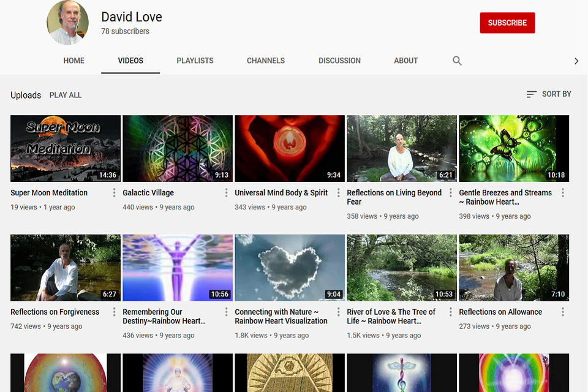The image size is (588, 392).
Task: Open Universal Mind Body & Spirit title
Action: tap(281, 193)
